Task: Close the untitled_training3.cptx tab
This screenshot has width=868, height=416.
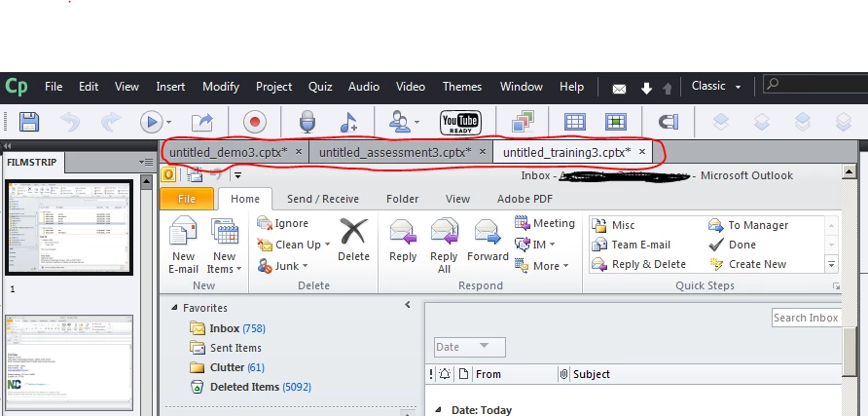Action: [x=642, y=151]
